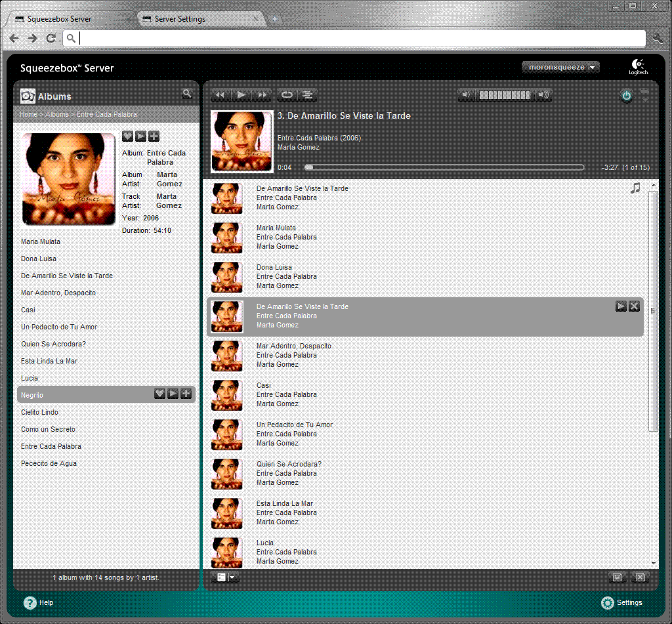Open Help
Screen dimensions: 672x624
tap(39, 602)
